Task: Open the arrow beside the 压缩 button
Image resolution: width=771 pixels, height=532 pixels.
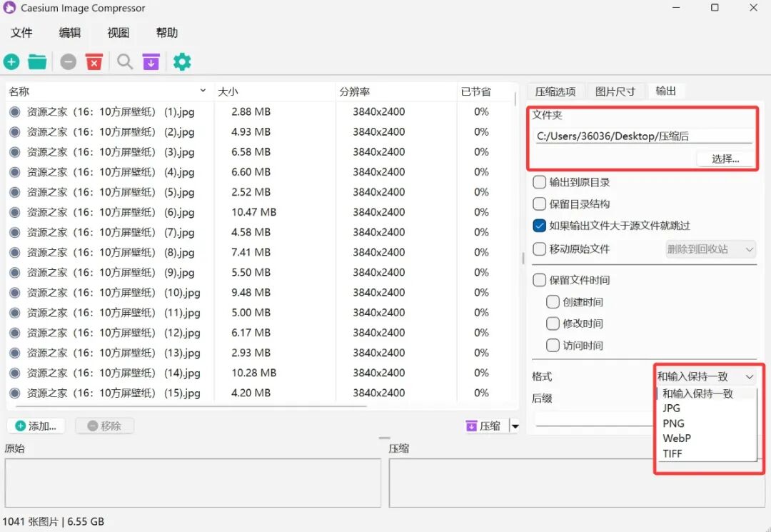Action: pyautogui.click(x=515, y=426)
